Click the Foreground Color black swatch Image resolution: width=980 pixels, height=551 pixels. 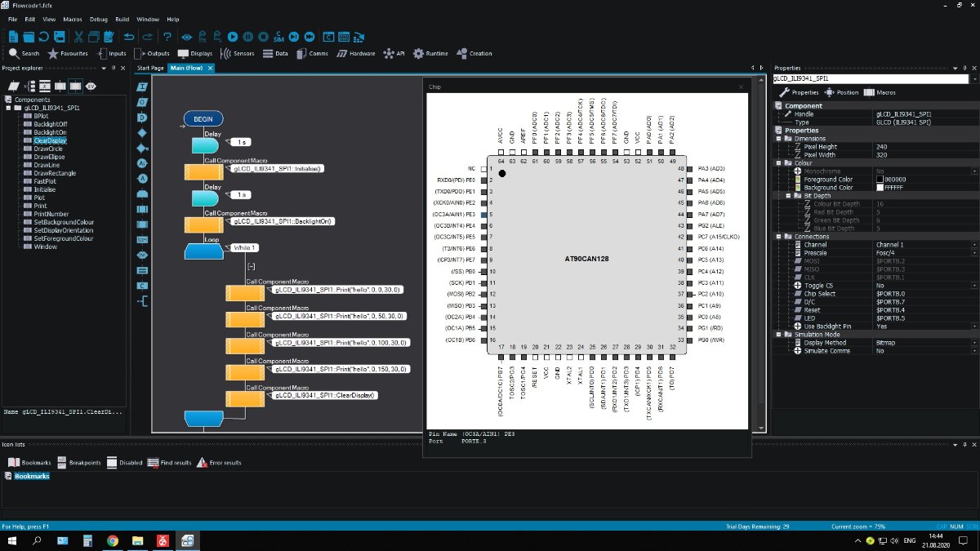click(x=880, y=180)
